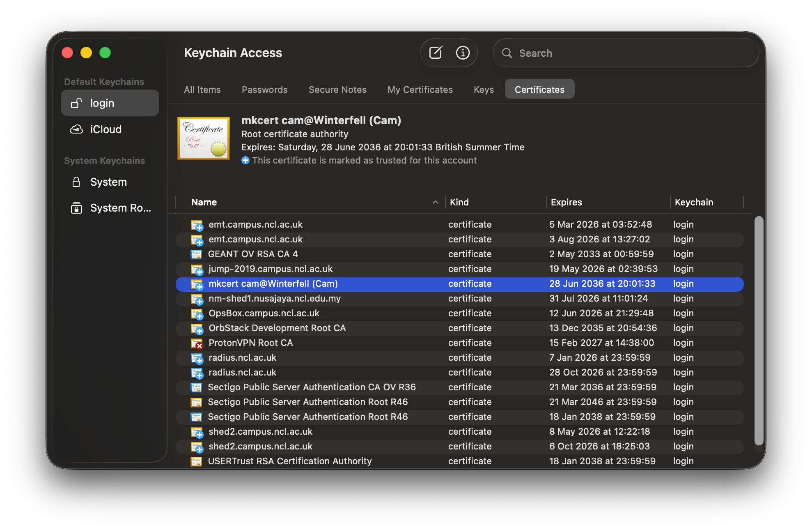Click into the Search field

click(626, 53)
